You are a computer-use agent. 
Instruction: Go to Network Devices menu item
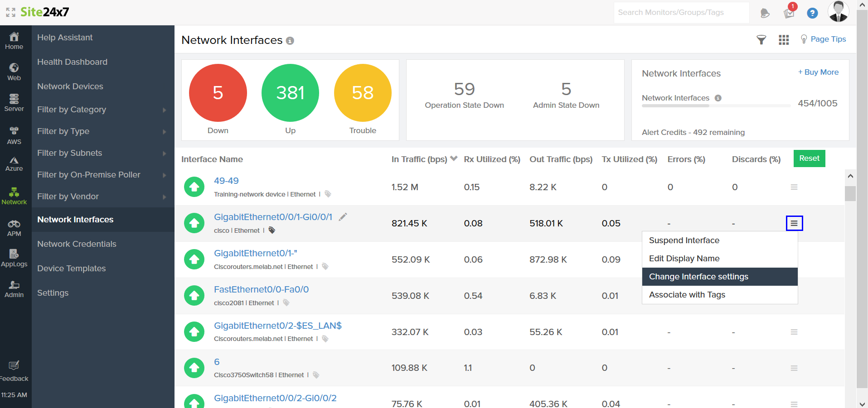point(70,86)
